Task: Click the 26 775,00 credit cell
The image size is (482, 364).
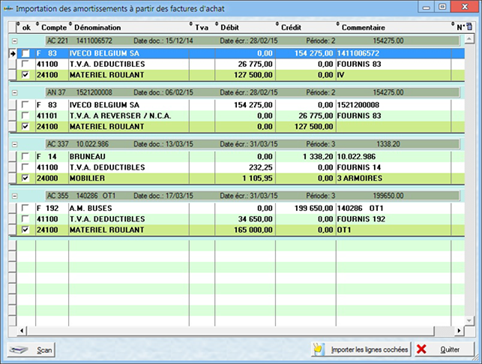Action: 306,116
